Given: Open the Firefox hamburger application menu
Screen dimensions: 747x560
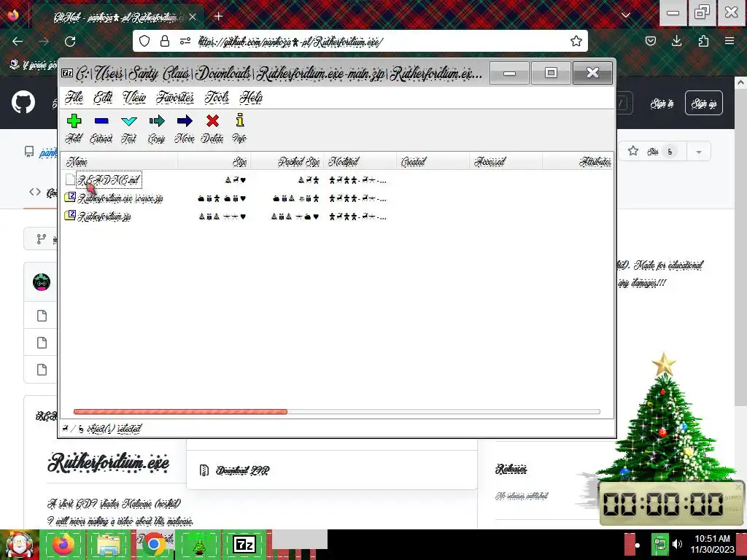Looking at the screenshot, I should pos(729,41).
